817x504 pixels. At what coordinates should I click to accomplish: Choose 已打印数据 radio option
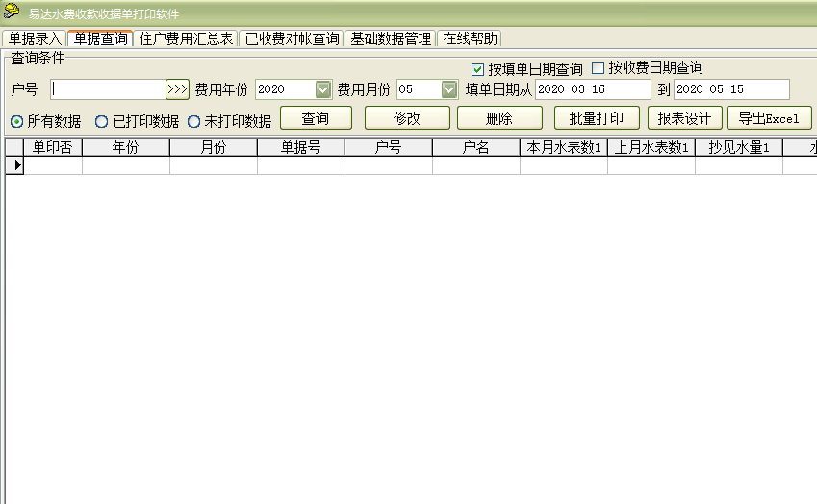101,122
